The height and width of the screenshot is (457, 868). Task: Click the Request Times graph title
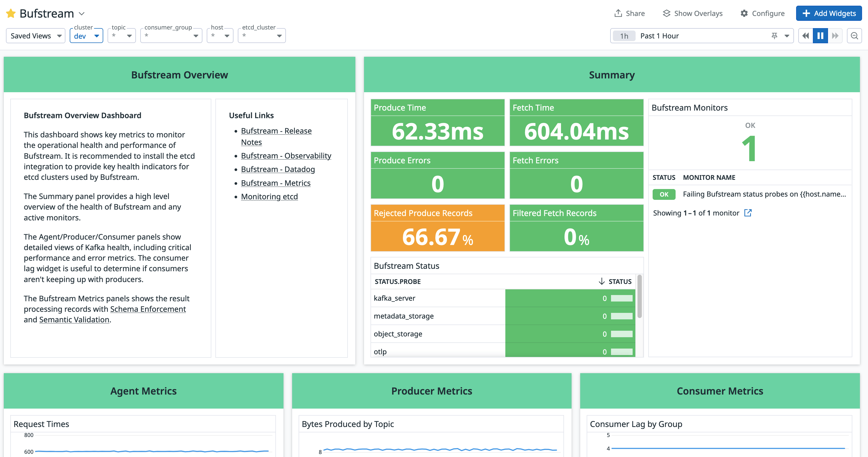[x=41, y=424]
